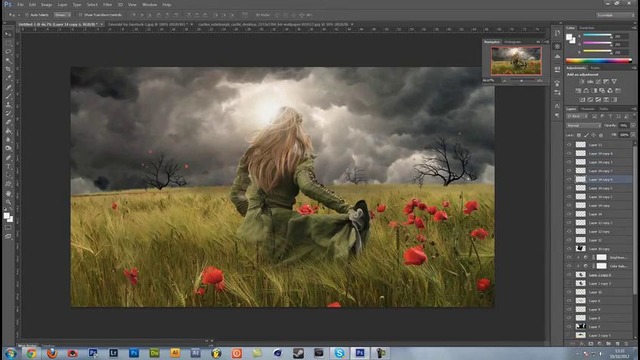Click the delete layer trash button
Screen dimensions: 640x360
tap(626, 344)
